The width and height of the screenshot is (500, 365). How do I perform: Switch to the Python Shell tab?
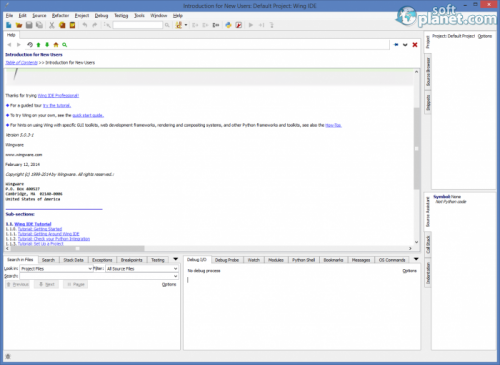[x=303, y=260]
